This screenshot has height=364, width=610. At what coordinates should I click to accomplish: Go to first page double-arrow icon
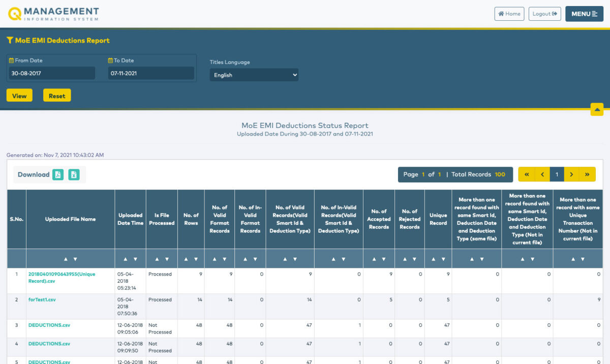[526, 175]
